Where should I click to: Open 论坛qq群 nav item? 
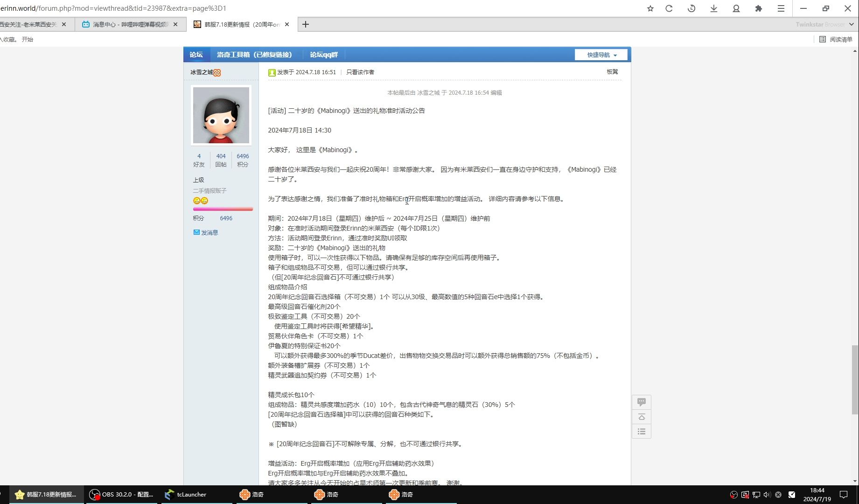pos(324,55)
